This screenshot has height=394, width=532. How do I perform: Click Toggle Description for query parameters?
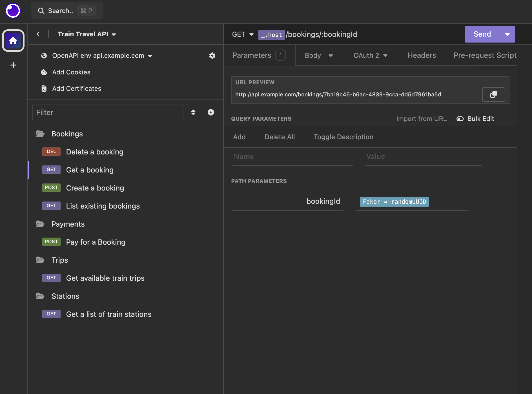click(343, 137)
